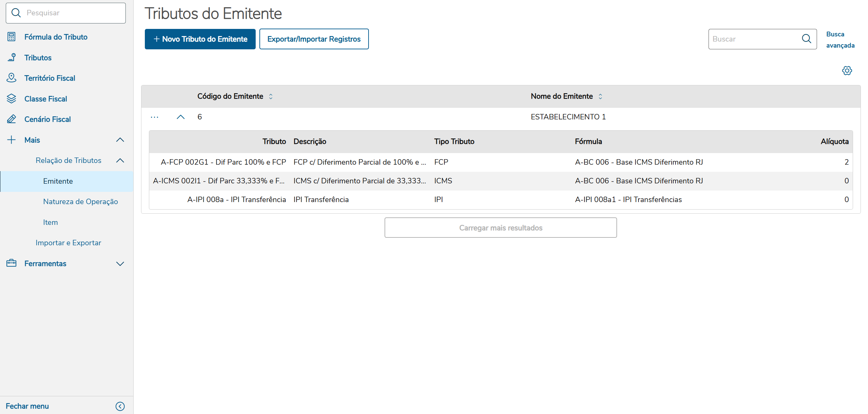Expand the Ferramentas menu chevron

tap(120, 264)
